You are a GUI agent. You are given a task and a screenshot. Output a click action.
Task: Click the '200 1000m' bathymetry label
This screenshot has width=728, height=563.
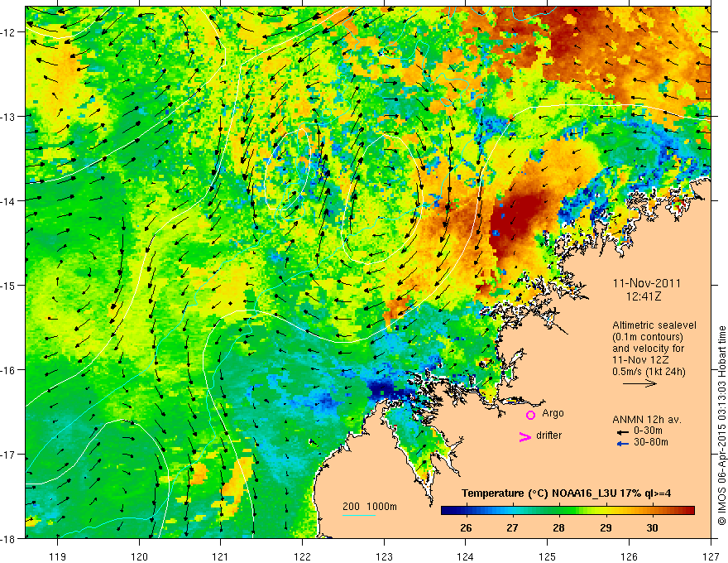click(370, 507)
